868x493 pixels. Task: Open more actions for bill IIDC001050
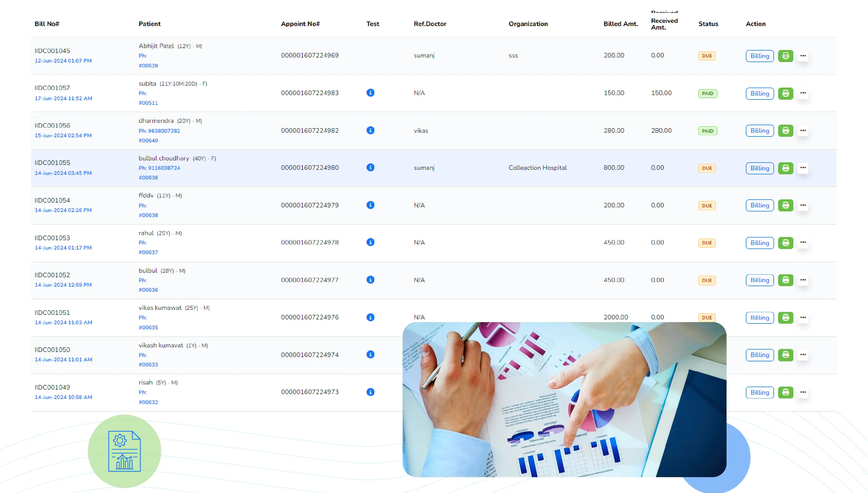coord(803,355)
